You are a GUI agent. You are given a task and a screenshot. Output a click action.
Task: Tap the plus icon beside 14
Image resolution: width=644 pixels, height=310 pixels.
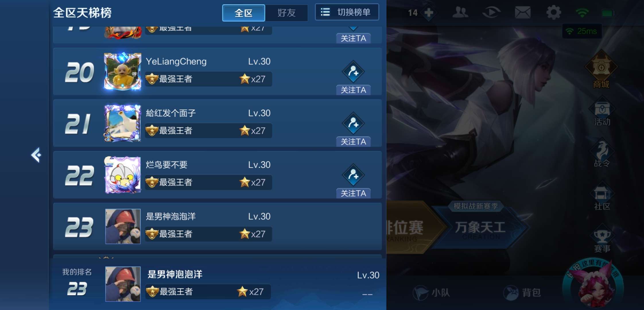pos(428,13)
